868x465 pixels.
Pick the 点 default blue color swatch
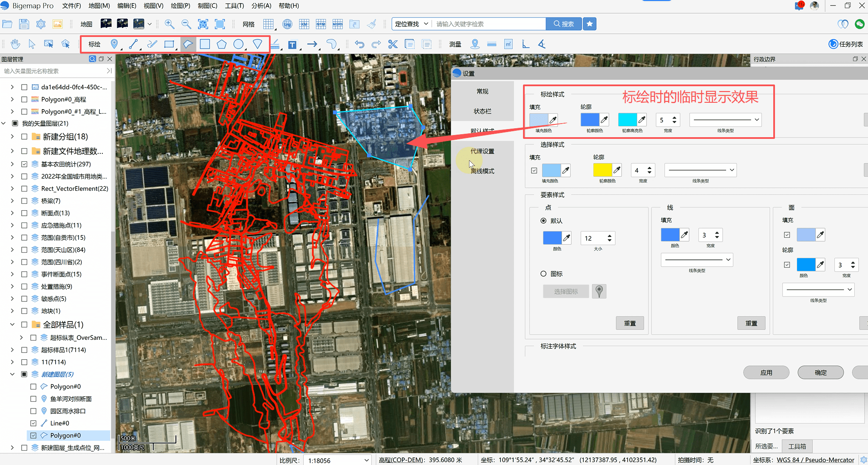click(552, 238)
